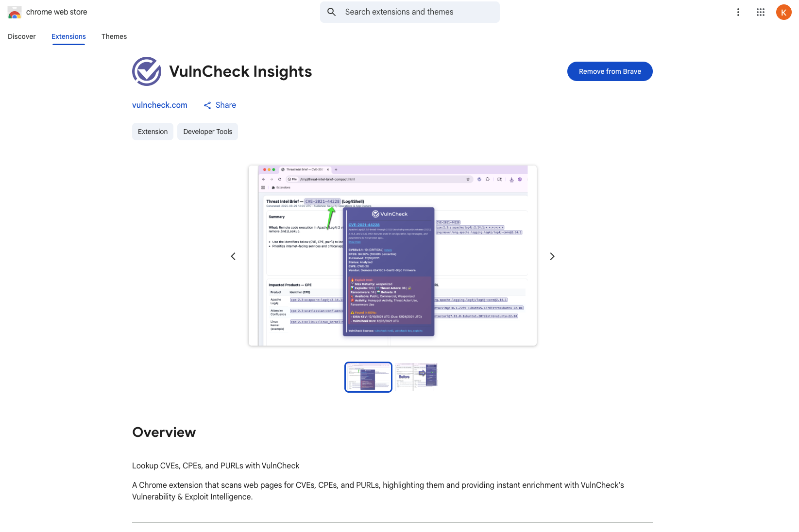This screenshot has height=532, width=799.
Task: Select the Extension category chip
Action: tap(153, 132)
